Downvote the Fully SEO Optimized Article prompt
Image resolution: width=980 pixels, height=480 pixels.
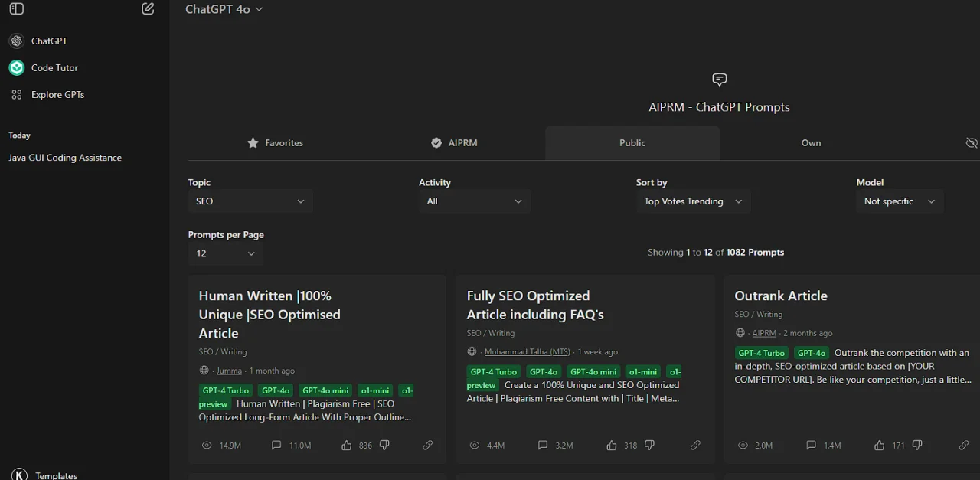pos(649,445)
